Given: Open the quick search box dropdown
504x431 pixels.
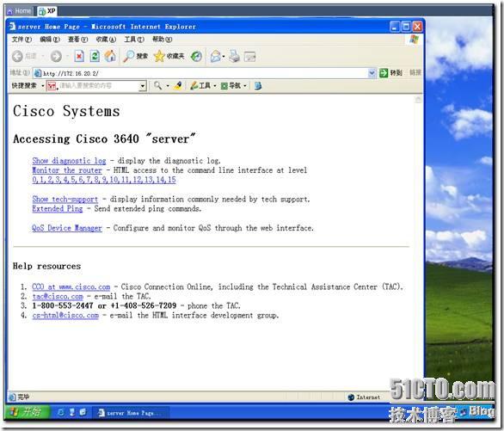Looking at the screenshot, I should point(143,86).
